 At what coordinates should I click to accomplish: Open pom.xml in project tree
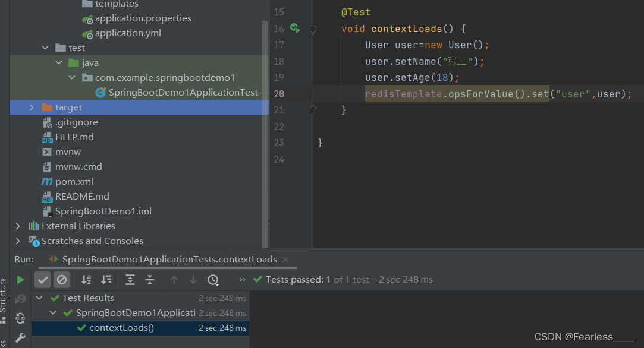pos(74,182)
